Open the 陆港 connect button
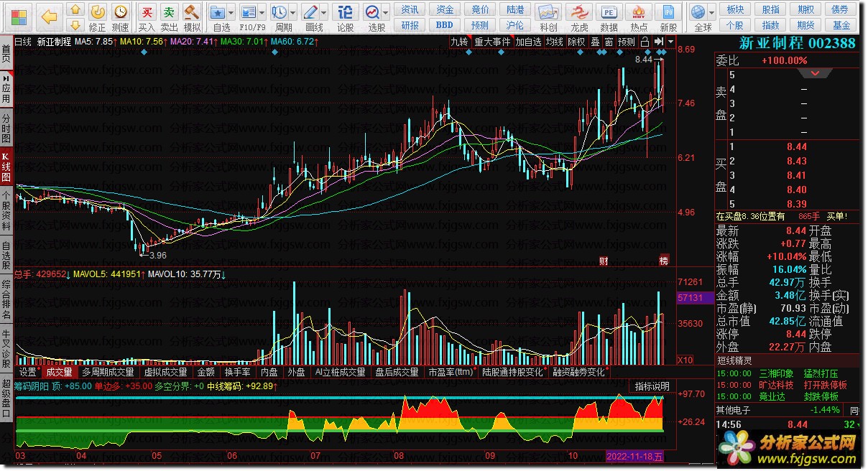This screenshot has height=471, width=868. pyautogui.click(x=515, y=9)
